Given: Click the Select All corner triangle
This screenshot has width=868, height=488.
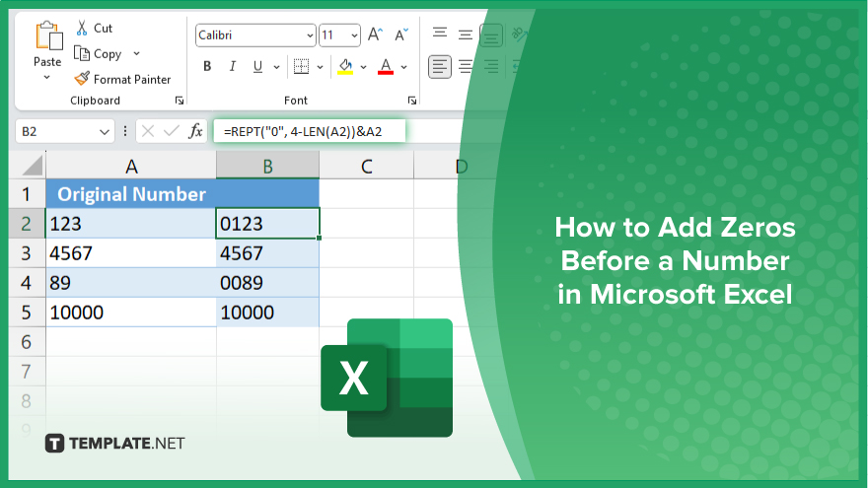Looking at the screenshot, I should [31, 166].
